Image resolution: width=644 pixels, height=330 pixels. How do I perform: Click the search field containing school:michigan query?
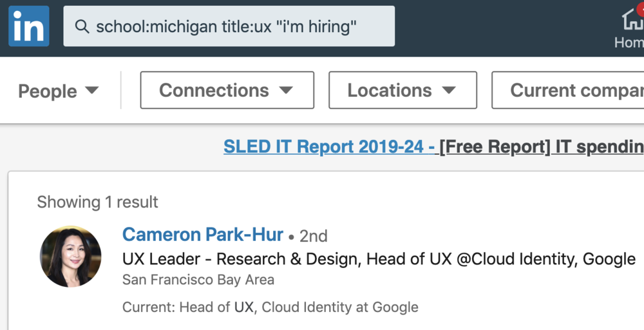pyautogui.click(x=229, y=26)
